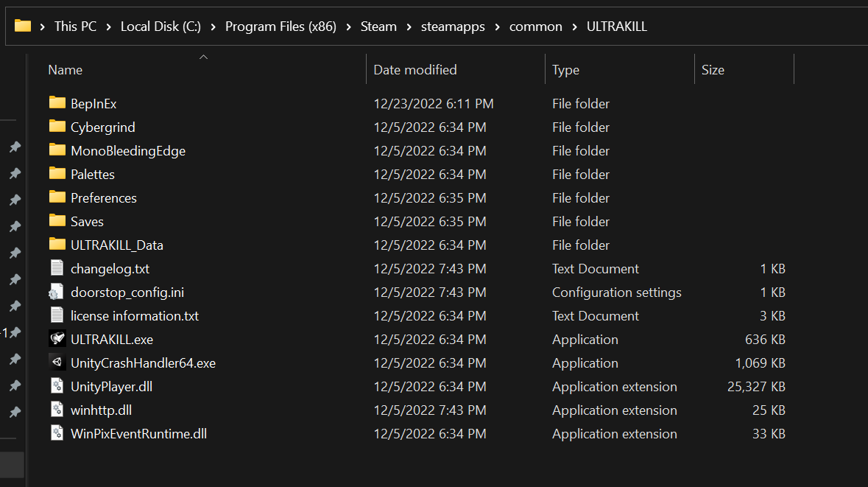Image resolution: width=868 pixels, height=487 pixels.
Task: Click the WinPixEventRuntime.dll icon
Action: tap(57, 433)
